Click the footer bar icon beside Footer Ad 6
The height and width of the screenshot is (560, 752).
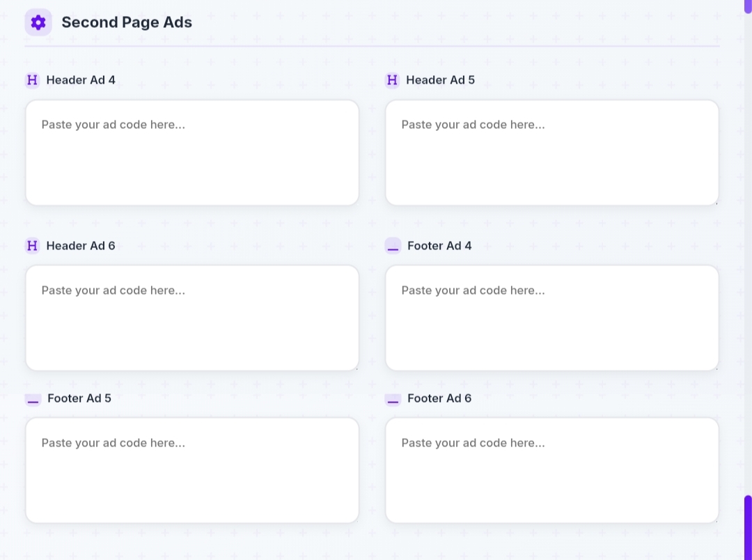(393, 398)
